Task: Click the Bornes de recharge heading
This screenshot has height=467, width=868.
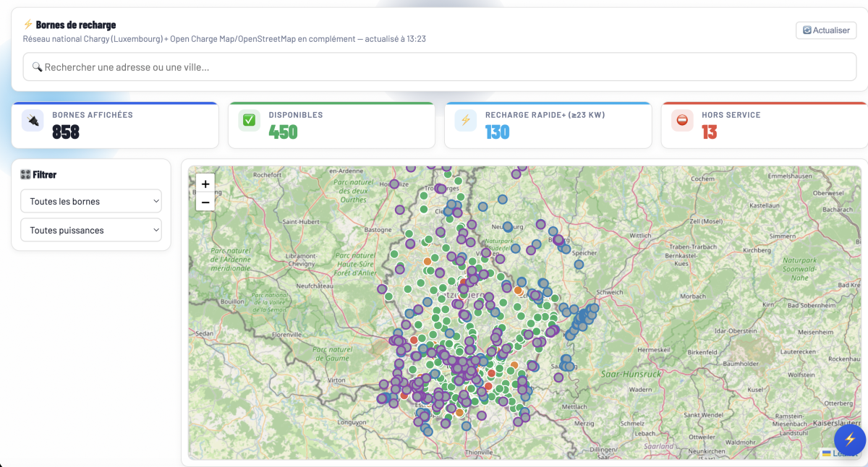Action: click(76, 25)
